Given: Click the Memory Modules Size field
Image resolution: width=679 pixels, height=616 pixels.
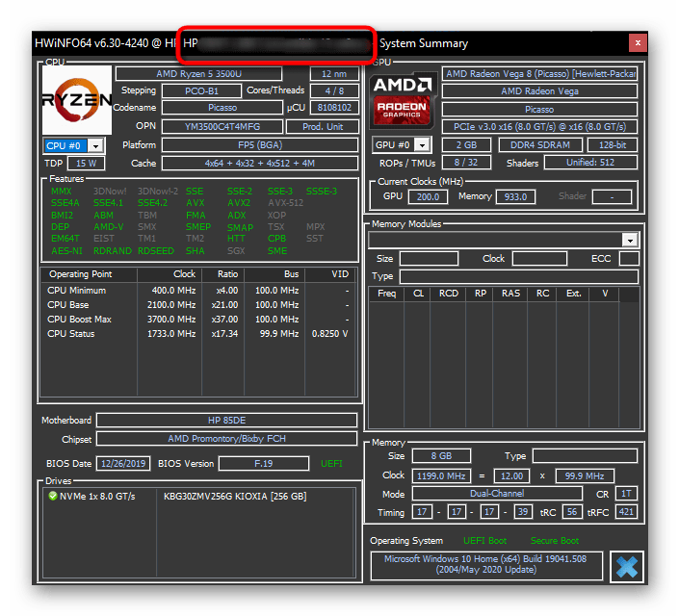Looking at the screenshot, I should pyautogui.click(x=429, y=259).
